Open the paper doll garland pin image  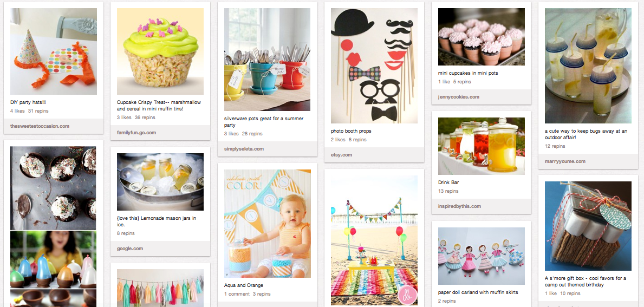[x=482, y=256]
